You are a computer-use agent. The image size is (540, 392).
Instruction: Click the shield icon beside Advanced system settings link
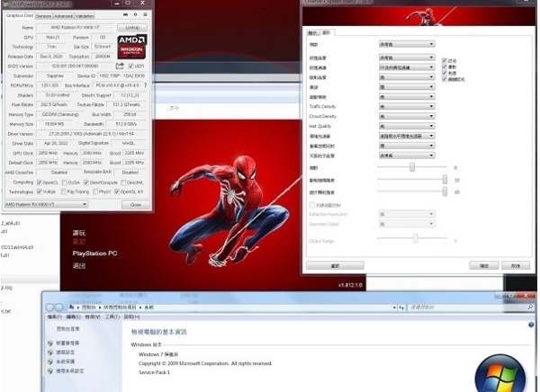tap(50, 371)
